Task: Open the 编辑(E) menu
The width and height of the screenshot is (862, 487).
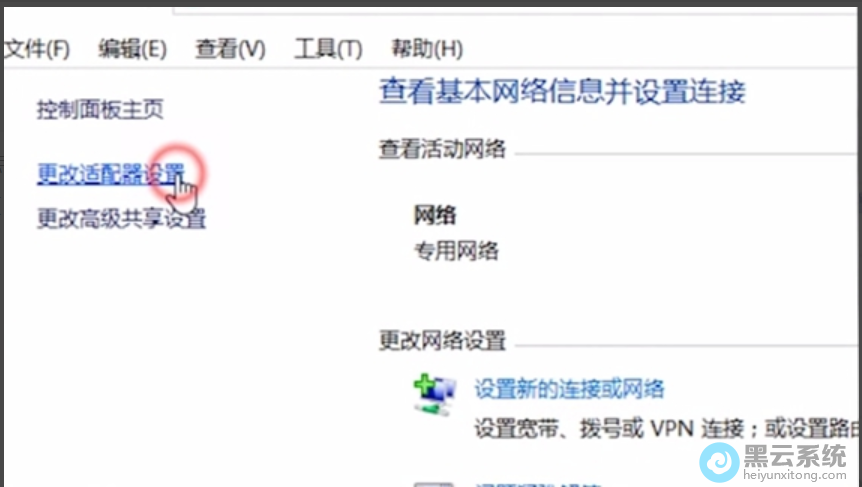Action: click(132, 49)
